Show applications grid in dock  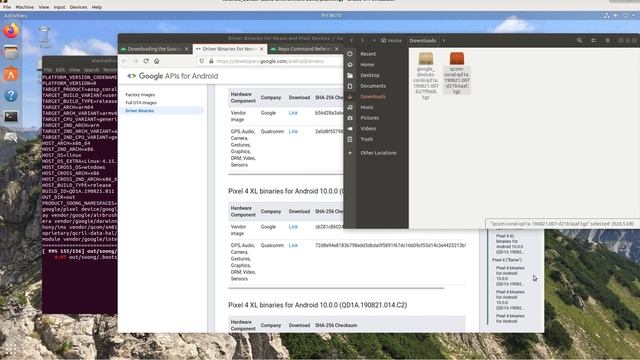[x=11, y=348]
